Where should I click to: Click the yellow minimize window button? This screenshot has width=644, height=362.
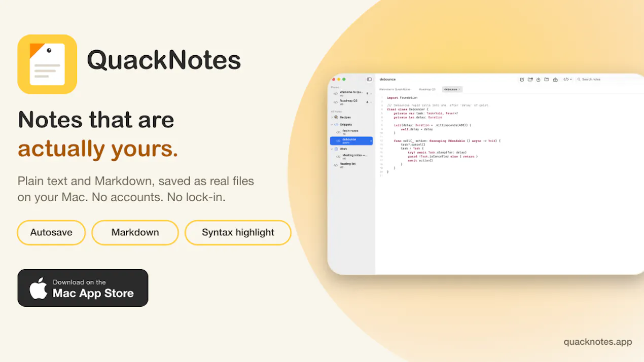click(x=339, y=80)
